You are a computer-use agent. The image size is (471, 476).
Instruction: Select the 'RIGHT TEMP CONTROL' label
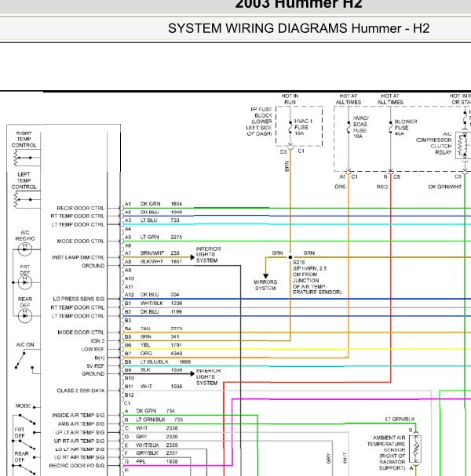[24, 140]
